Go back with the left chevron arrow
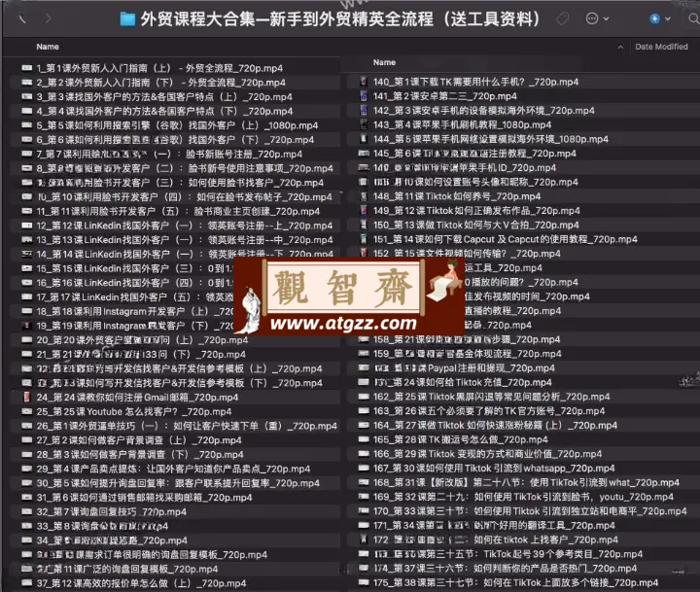700x592 pixels. 21,18
